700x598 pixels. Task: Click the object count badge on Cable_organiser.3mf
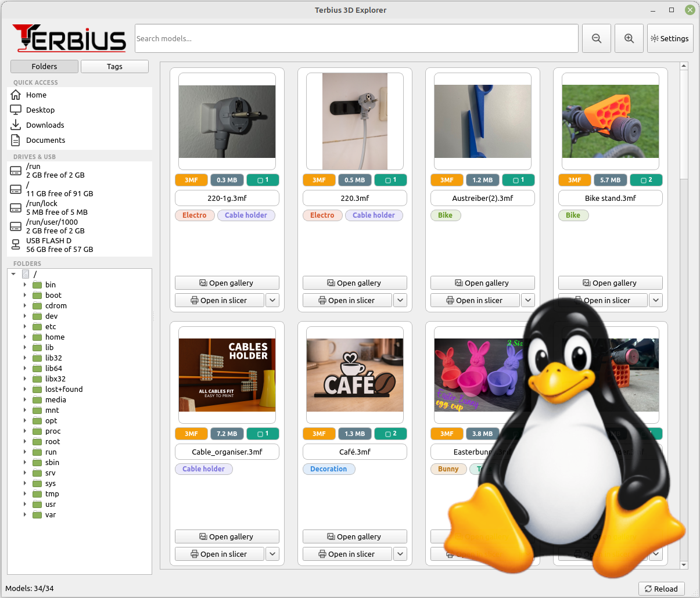tap(263, 434)
